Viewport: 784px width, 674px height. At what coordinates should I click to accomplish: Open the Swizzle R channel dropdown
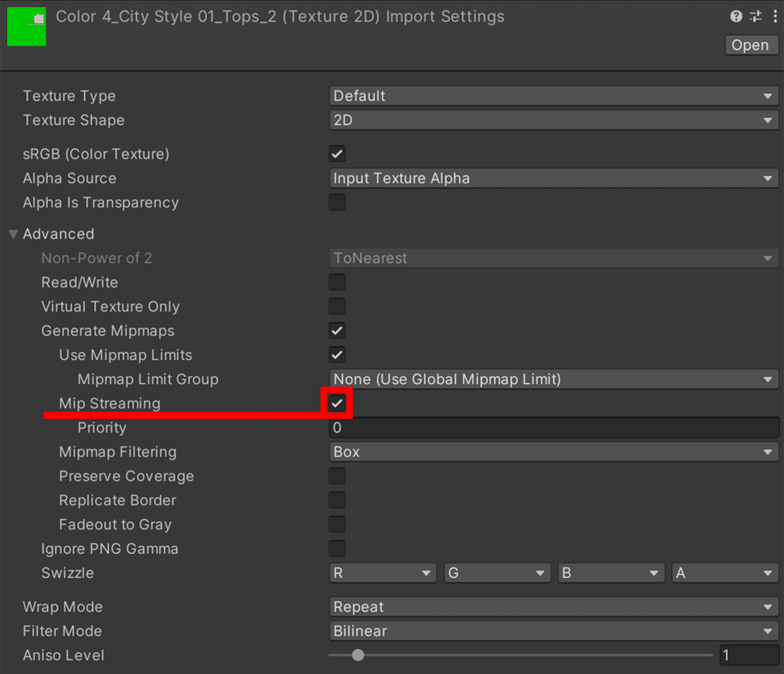coord(382,573)
